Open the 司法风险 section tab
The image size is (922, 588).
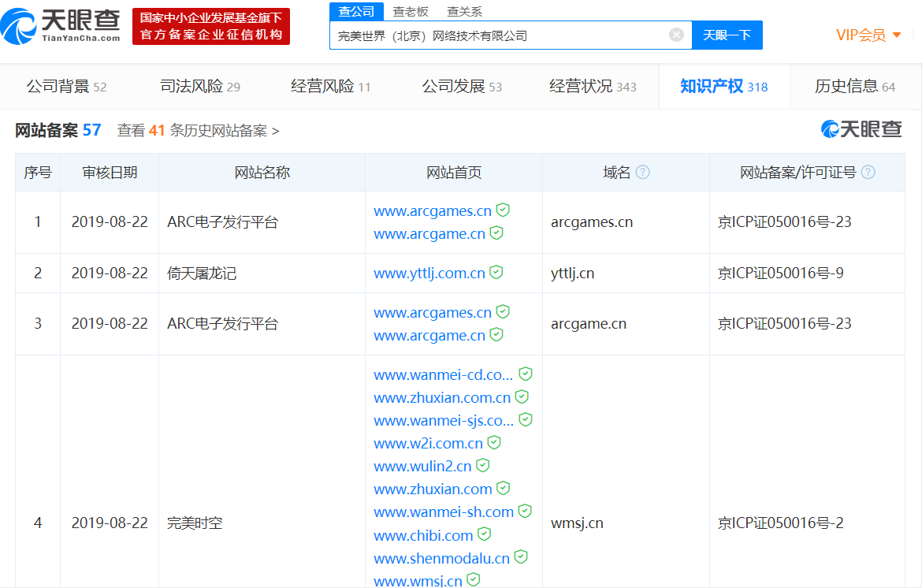tap(200, 87)
